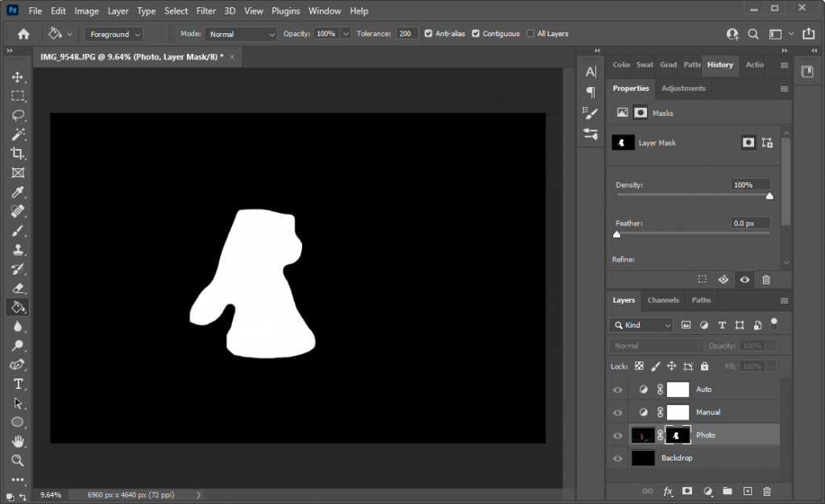
Task: Open the Filter menu
Action: tap(205, 10)
